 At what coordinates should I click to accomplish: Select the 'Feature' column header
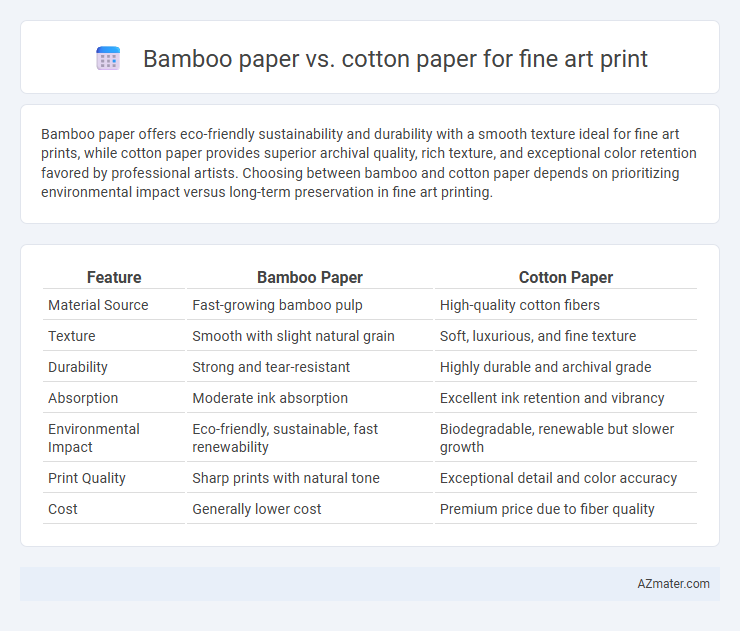point(114,278)
